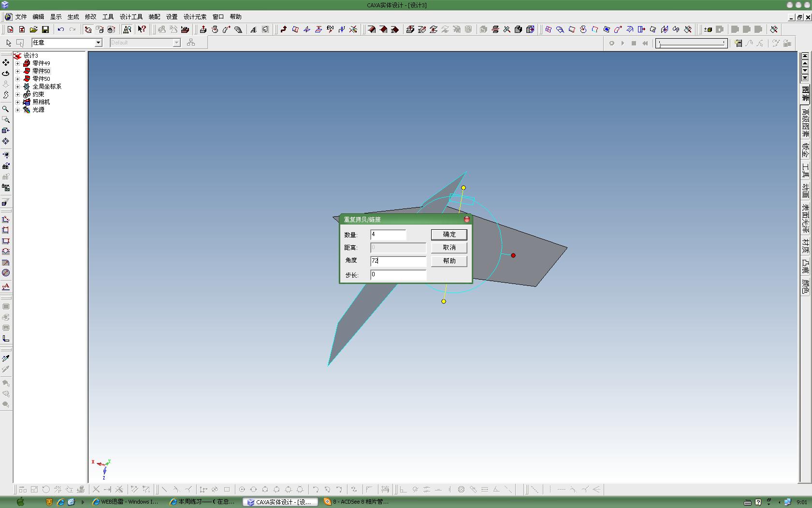812x508 pixels.
Task: Close the 重复拷贝/链接 dialog
Action: tap(467, 219)
